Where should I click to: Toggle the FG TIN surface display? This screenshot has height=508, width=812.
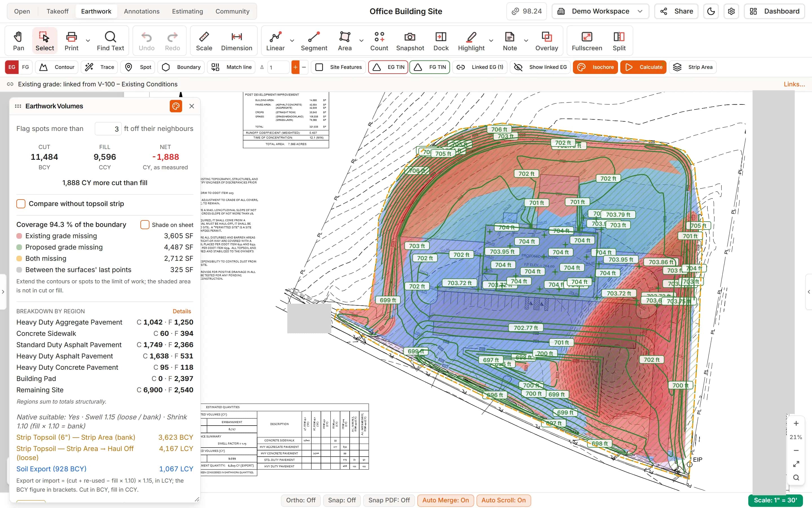pos(430,67)
